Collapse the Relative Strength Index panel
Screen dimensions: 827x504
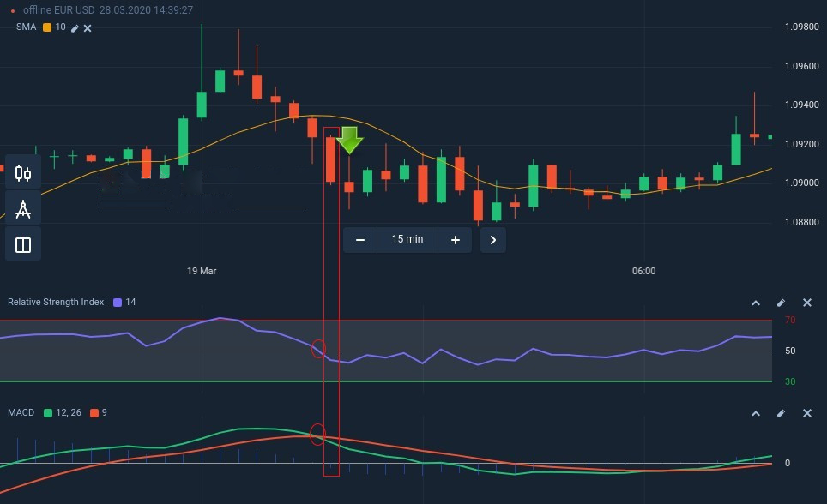click(756, 303)
